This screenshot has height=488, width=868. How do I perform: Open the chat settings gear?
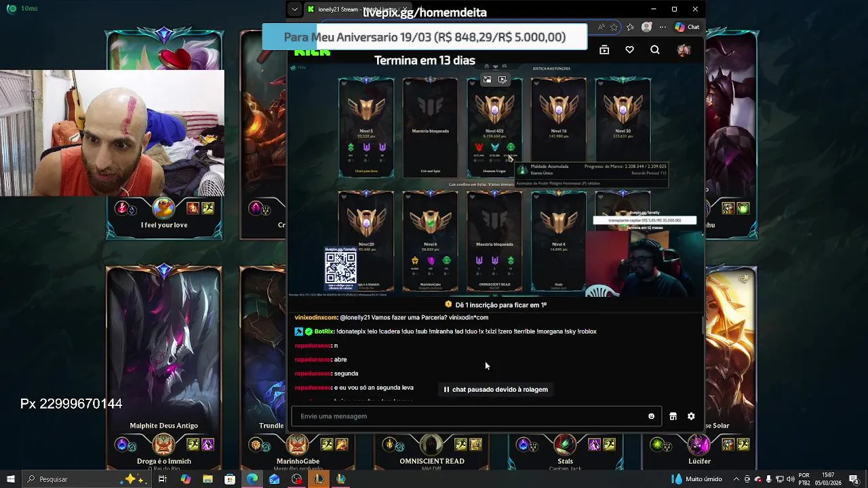[691, 416]
